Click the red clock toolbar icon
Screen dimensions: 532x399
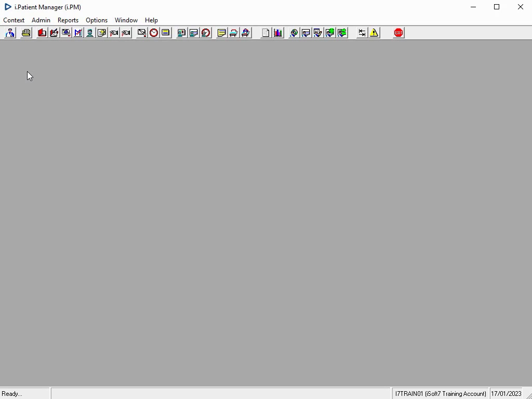point(154,33)
